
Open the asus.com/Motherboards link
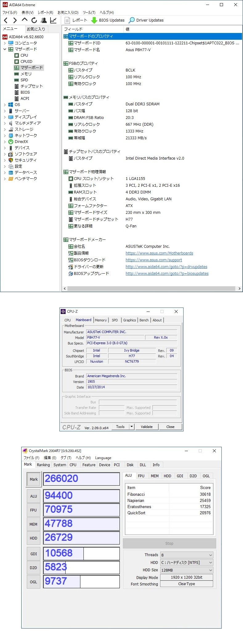(x=159, y=253)
